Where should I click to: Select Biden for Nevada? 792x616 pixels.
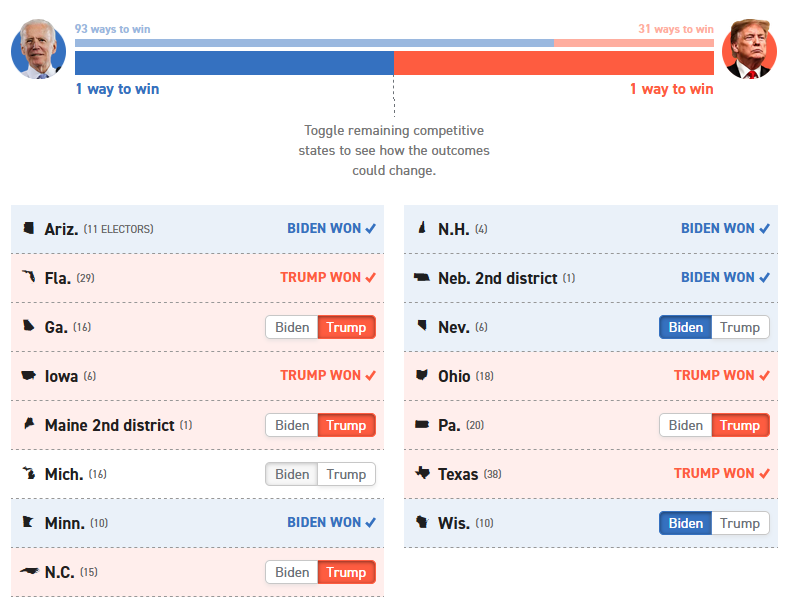(685, 327)
